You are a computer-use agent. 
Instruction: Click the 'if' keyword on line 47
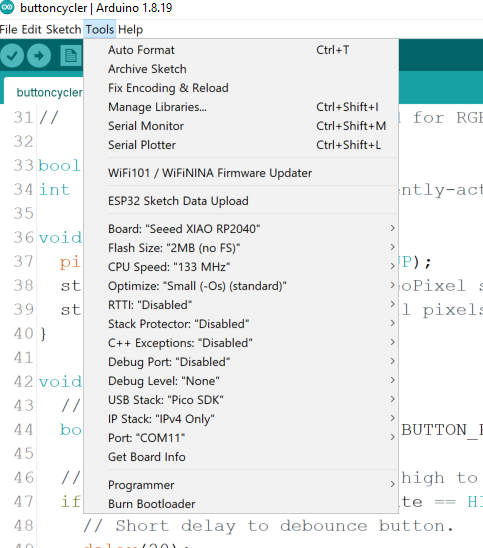pyautogui.click(x=71, y=502)
